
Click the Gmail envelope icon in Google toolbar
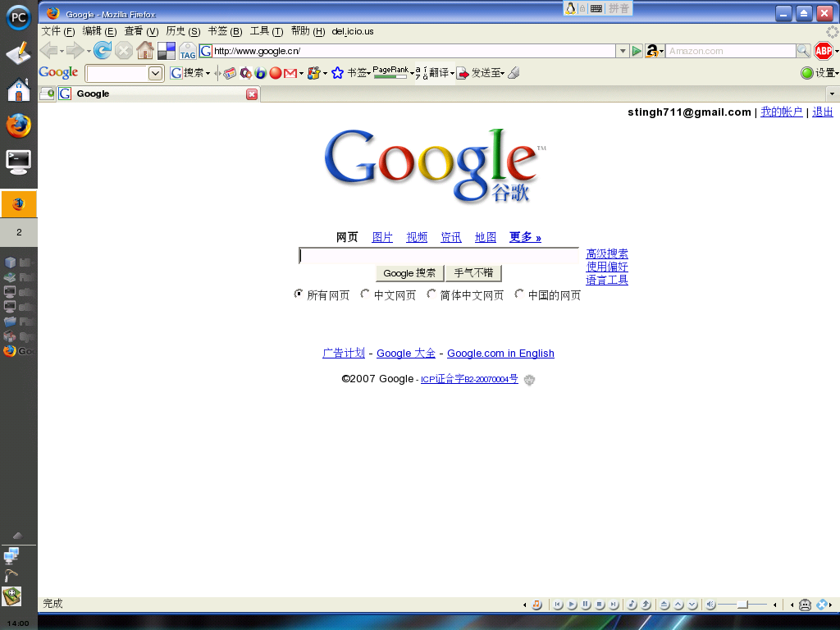point(290,73)
